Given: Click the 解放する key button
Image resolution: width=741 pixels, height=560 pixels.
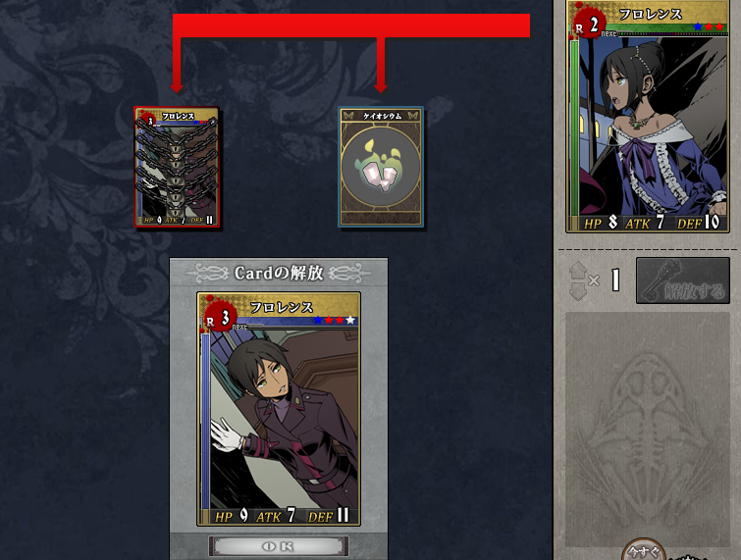Looking at the screenshot, I should [683, 280].
